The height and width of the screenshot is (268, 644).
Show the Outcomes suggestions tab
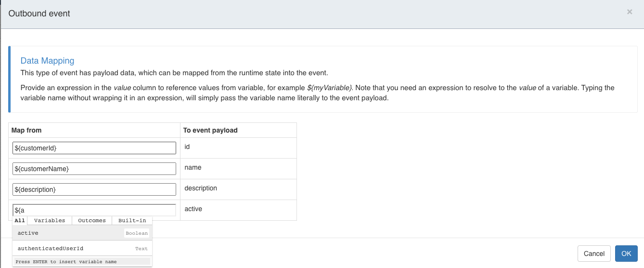(92, 220)
